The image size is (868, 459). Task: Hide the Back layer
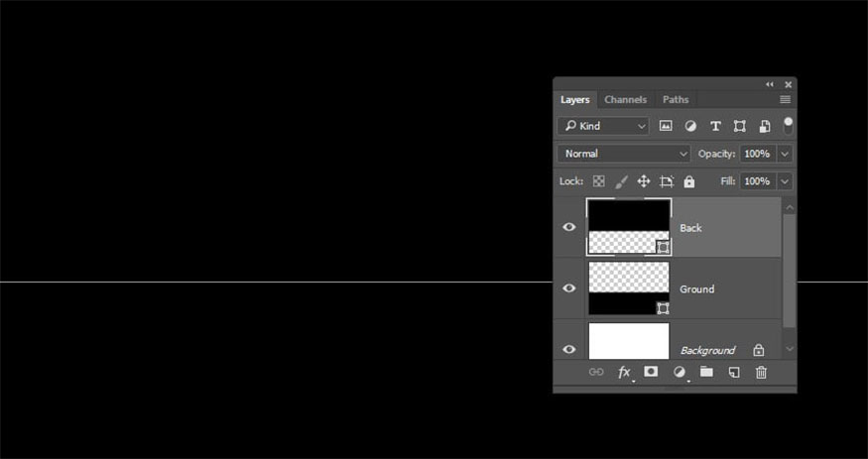(x=569, y=227)
